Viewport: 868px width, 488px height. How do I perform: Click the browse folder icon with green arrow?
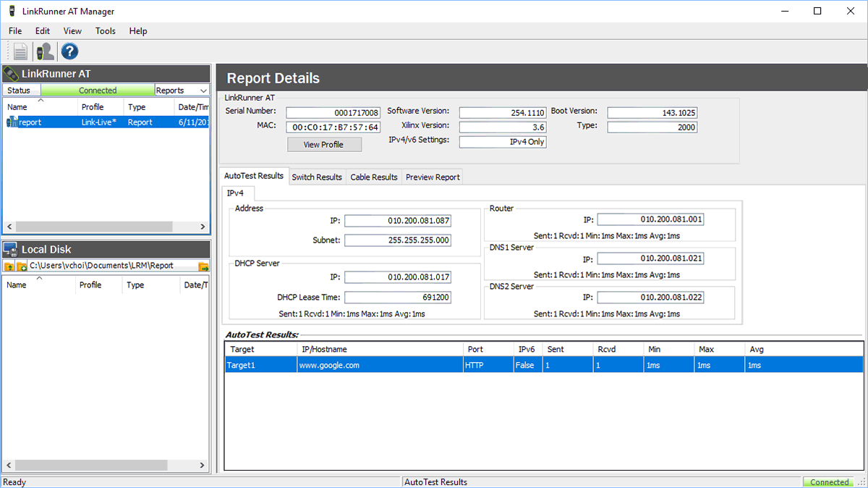click(x=203, y=266)
